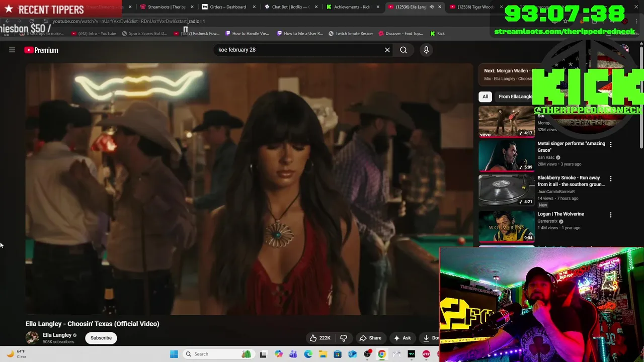Open the Logan | The Wolverine video title

coord(560,214)
